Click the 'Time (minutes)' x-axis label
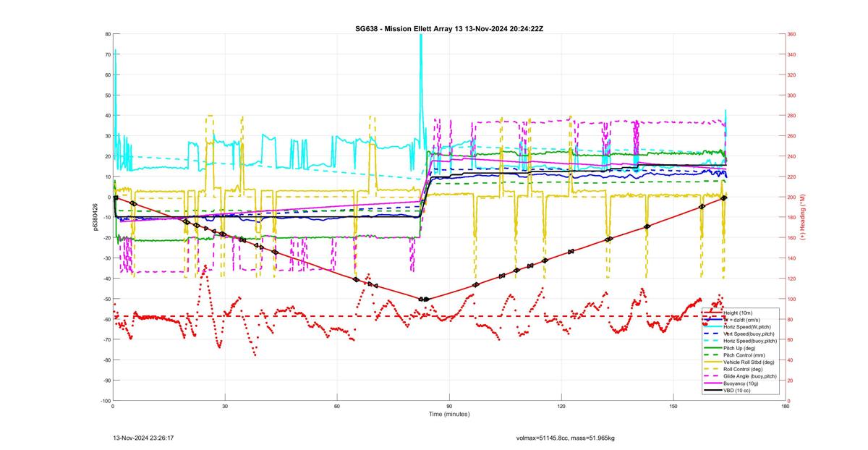The height and width of the screenshot is (450, 868). [x=448, y=415]
